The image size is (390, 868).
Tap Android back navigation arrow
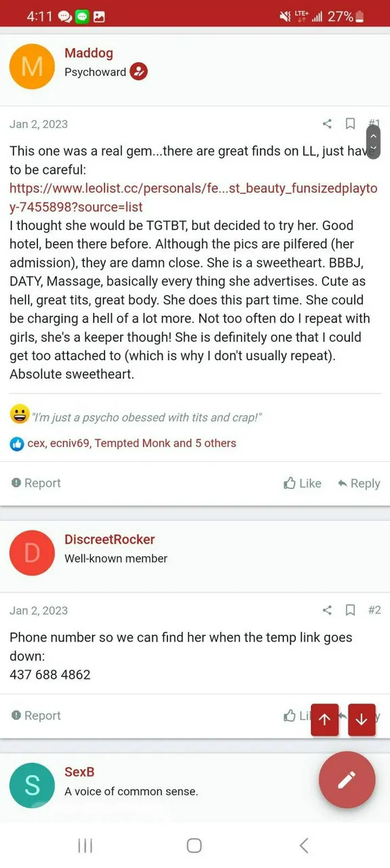[x=304, y=845]
